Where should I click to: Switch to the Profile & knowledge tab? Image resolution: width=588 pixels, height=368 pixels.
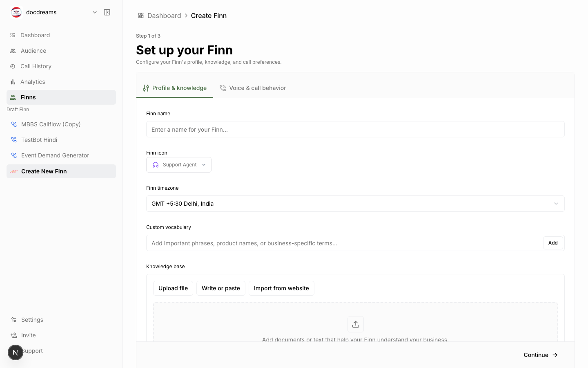tap(175, 88)
